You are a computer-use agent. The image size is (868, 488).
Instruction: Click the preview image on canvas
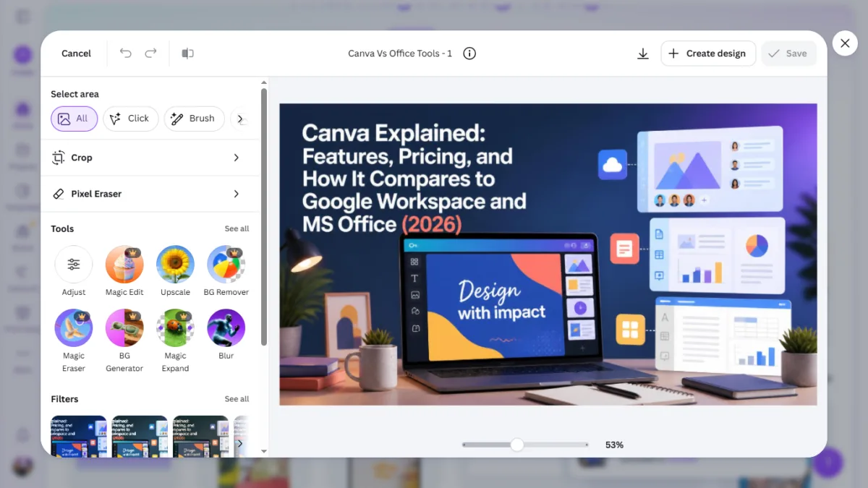pyautogui.click(x=548, y=254)
